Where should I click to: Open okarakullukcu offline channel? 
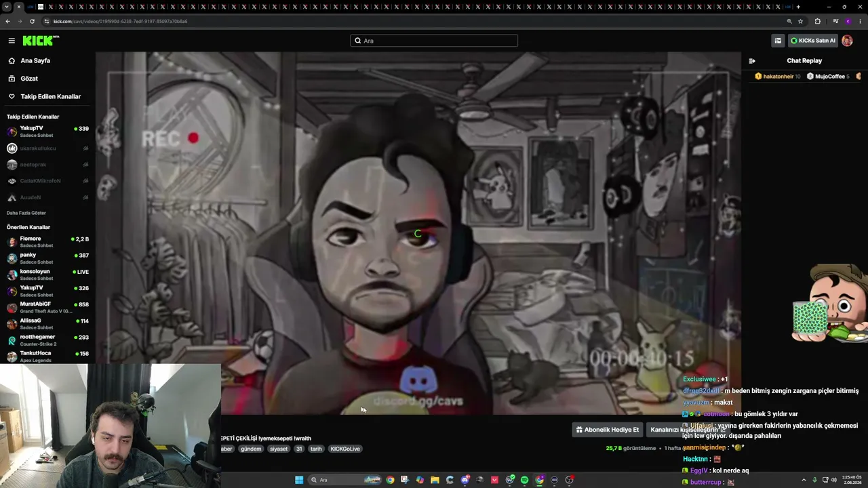[x=47, y=148]
